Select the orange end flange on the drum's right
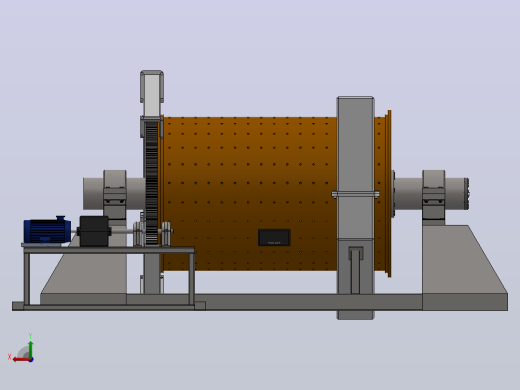 389,194
